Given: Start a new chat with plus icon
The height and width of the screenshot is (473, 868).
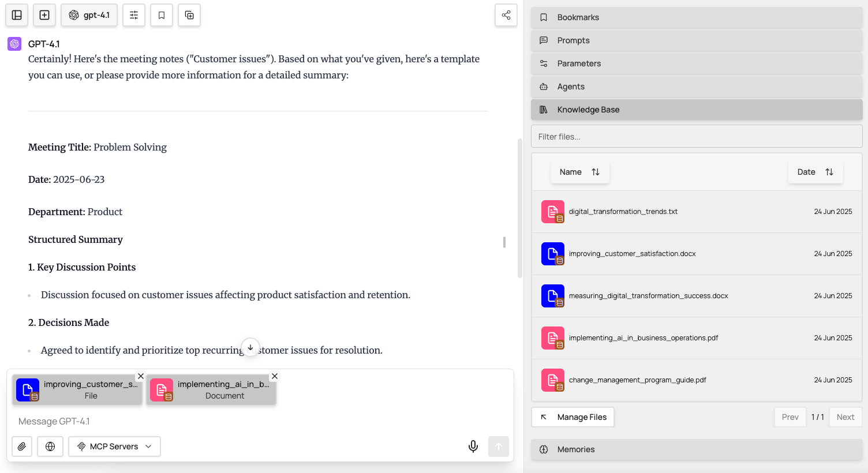Looking at the screenshot, I should point(44,15).
